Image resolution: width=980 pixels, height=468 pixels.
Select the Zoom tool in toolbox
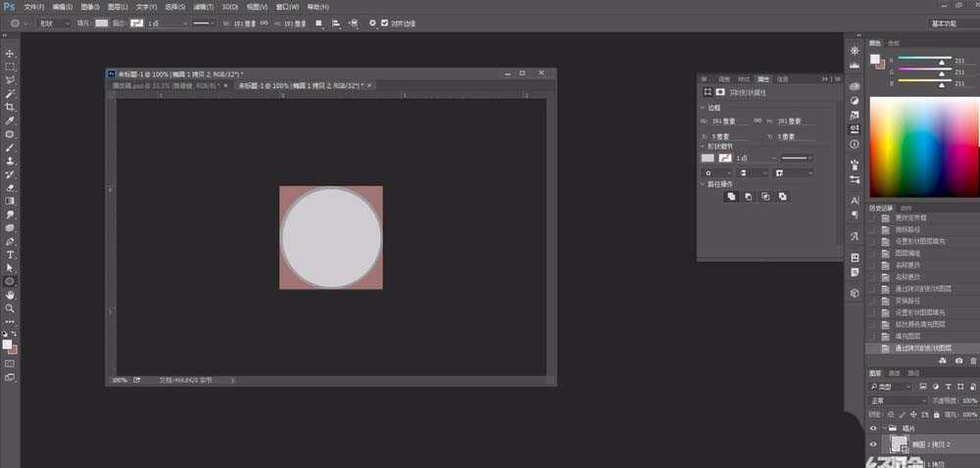(10, 307)
